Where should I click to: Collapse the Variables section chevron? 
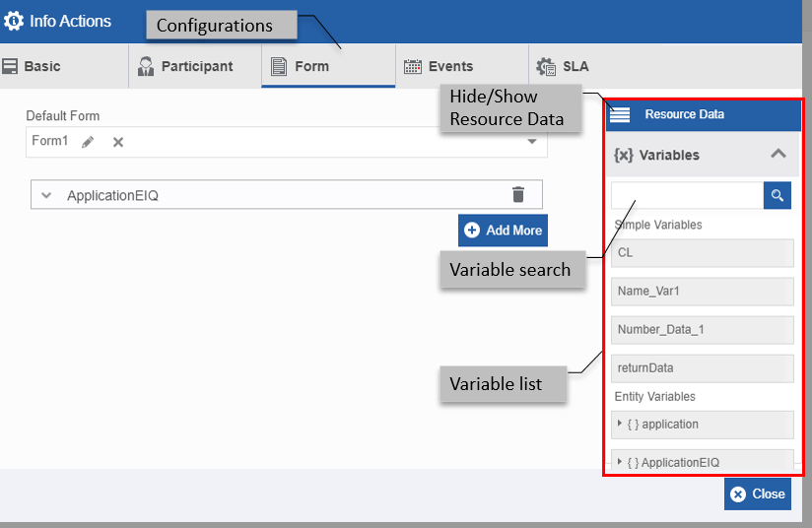pyautogui.click(x=778, y=154)
